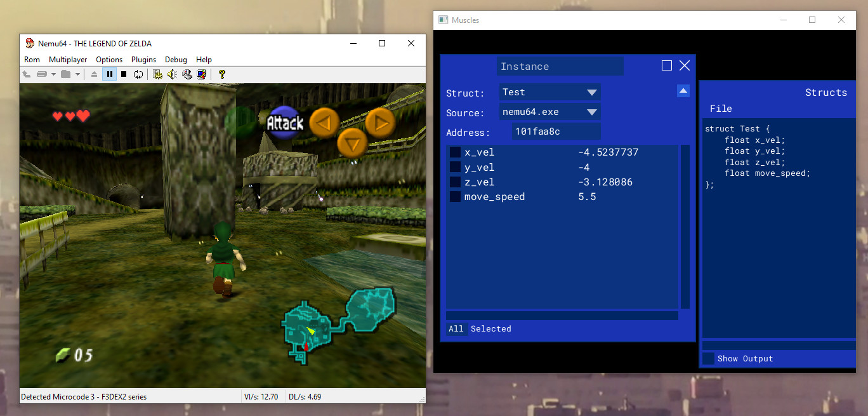Click the Pause emulation button in Nemu64 toolbar
Screen dimensions: 868x416
[110, 74]
